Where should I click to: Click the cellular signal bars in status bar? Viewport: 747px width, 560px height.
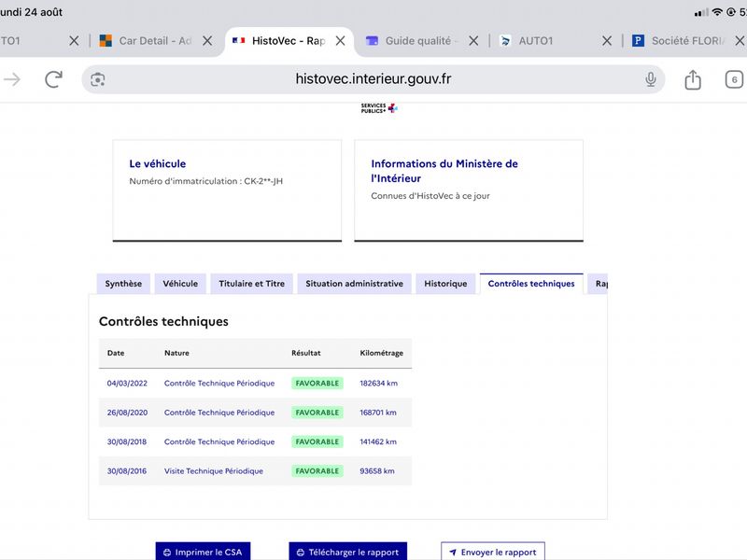tap(701, 13)
